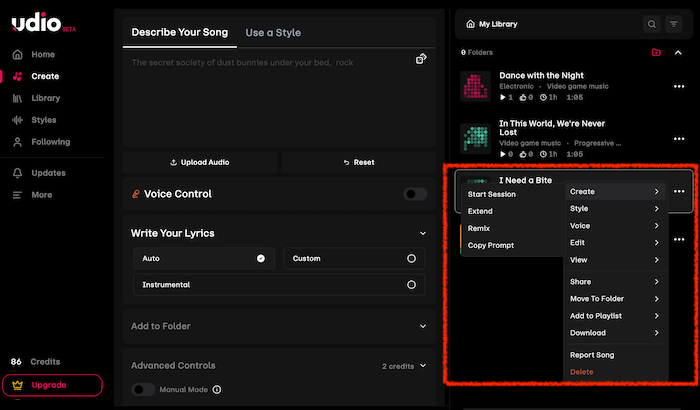700x410 pixels.
Task: Click the Upload Audio button
Action: (x=200, y=162)
